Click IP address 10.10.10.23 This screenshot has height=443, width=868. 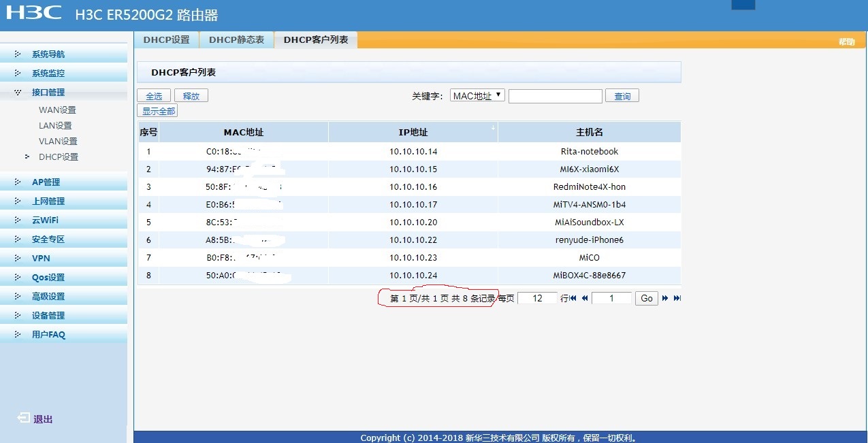click(413, 258)
